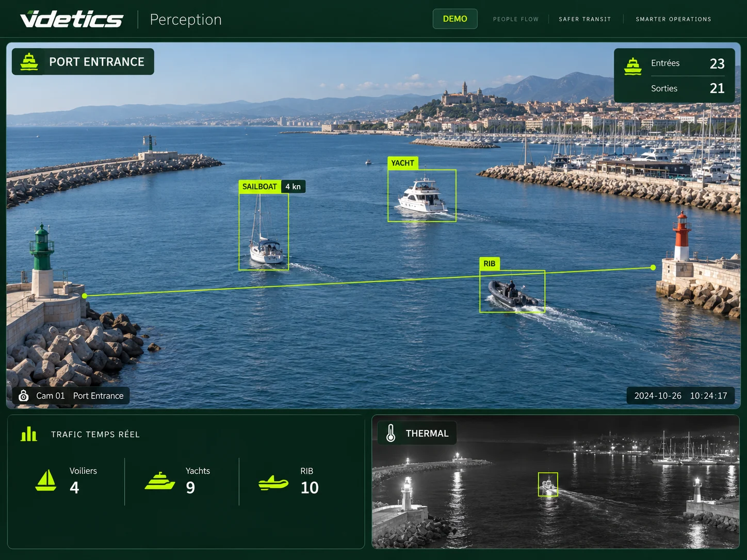Screen dimensions: 747x560
Task: Click the Port Entrance ship icon
Action: click(x=29, y=61)
